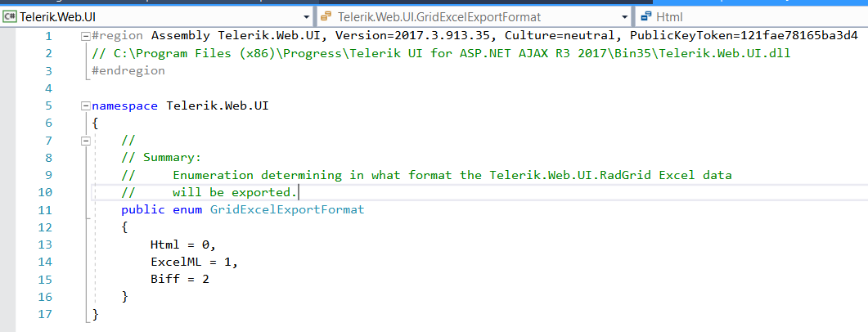Collapse the #region Assembly block
Viewport: 868px width, 332px height.
coord(86,36)
